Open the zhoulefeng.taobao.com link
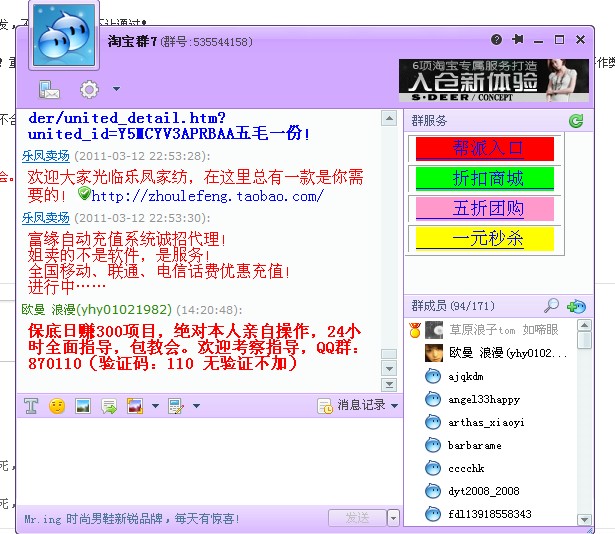 (x=207, y=195)
